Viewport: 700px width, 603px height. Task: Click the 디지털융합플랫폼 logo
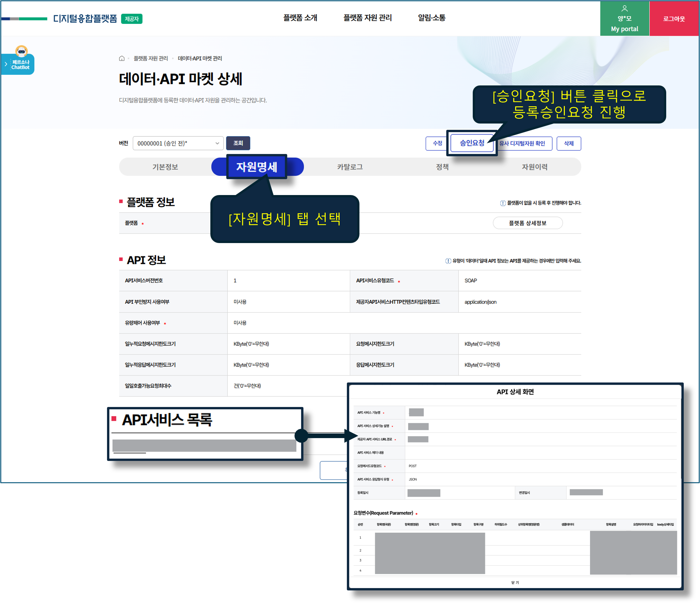click(85, 18)
